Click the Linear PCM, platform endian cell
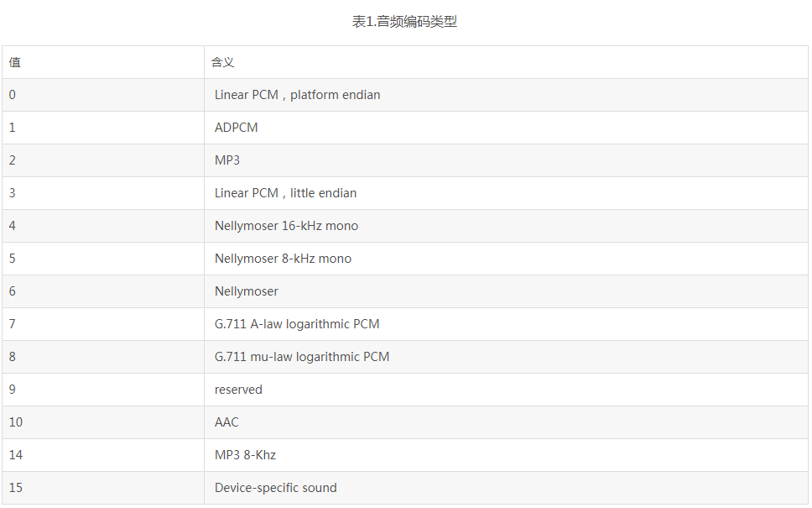 506,95
